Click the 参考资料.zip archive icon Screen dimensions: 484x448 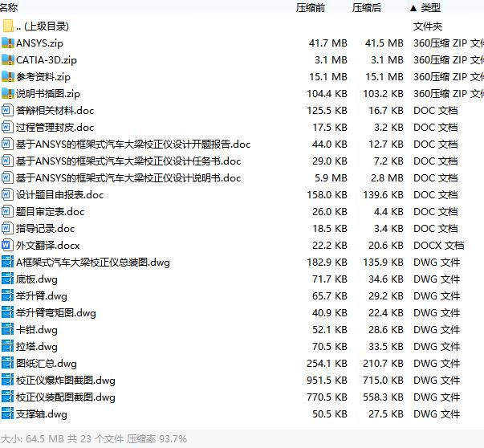[x=8, y=77]
